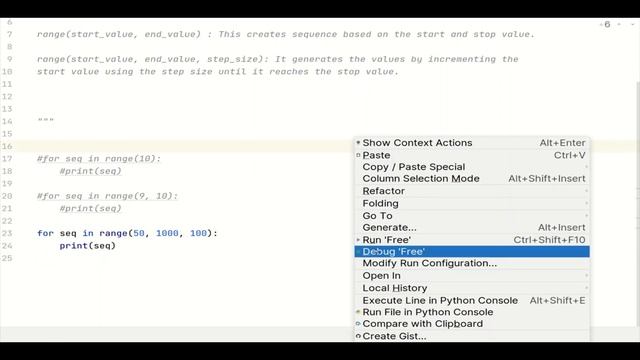The width and height of the screenshot is (640, 360).
Task: Expand the Local History submenu
Action: [x=472, y=288]
